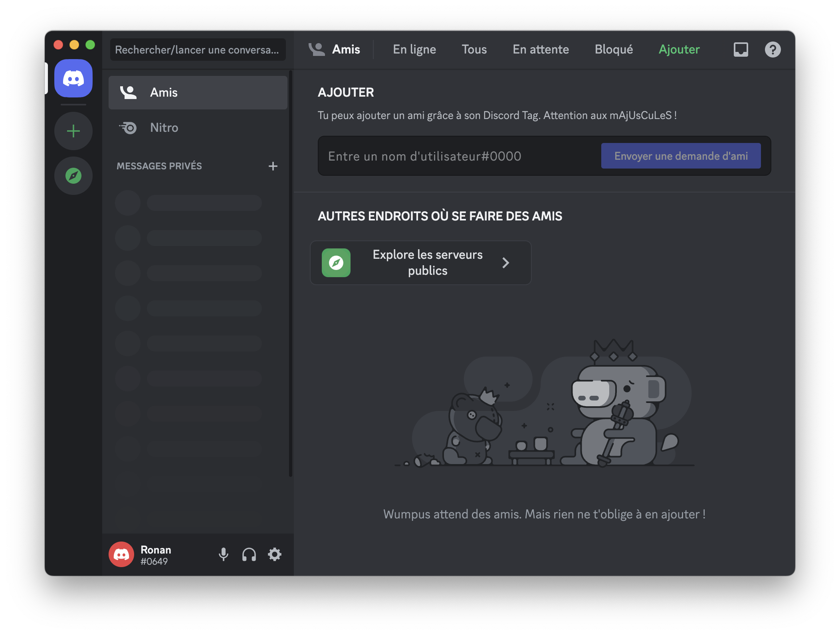Open Explore public servers compass in sidebar
Screen dimensions: 840x635
[x=73, y=176]
